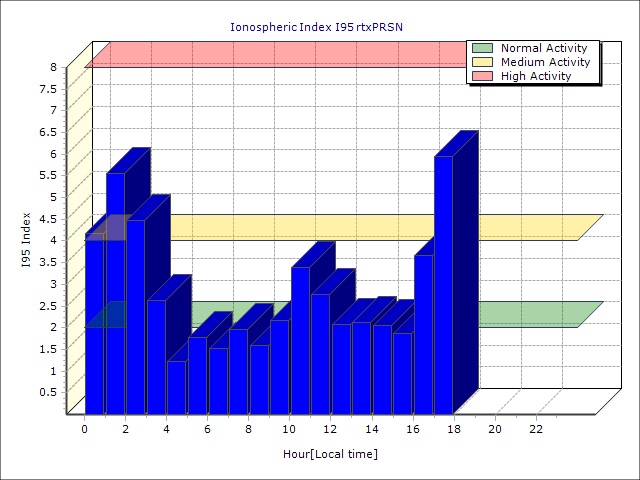640x480 pixels.
Task: Click the "Hour[Local time]" horizontal axis title
Action: 330,454
